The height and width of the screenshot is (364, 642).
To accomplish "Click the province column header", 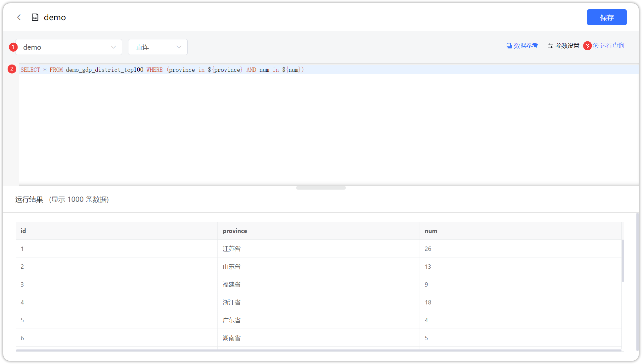I will coord(235,231).
